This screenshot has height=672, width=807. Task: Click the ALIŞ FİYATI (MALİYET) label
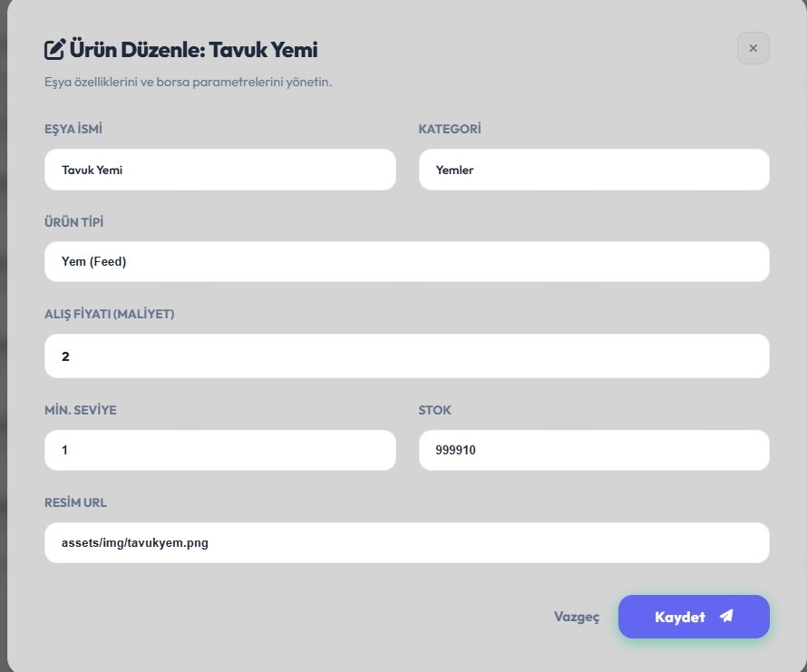point(110,314)
